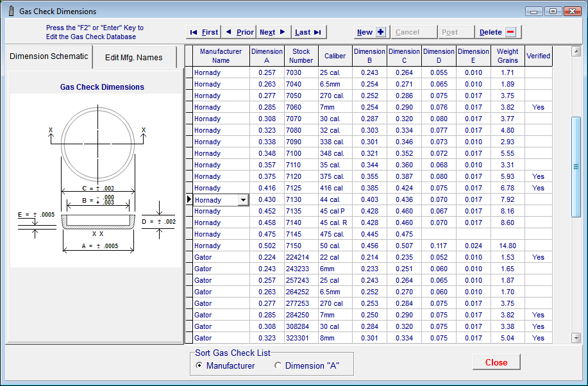Add New gas check record
The height and width of the screenshot is (386, 588).
point(372,32)
